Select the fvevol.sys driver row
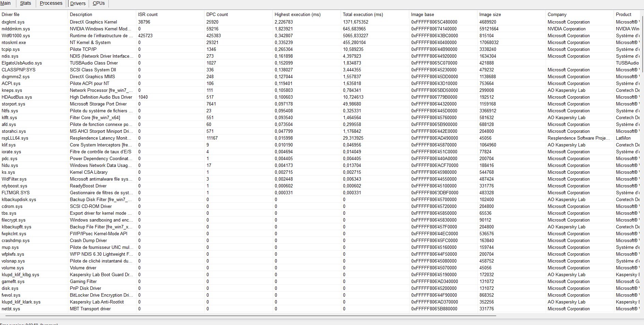 320,295
